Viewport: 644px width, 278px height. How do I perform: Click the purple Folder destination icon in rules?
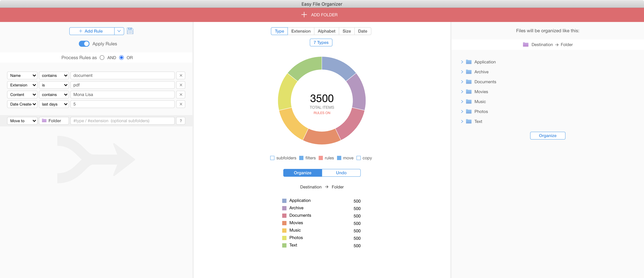pos(44,121)
